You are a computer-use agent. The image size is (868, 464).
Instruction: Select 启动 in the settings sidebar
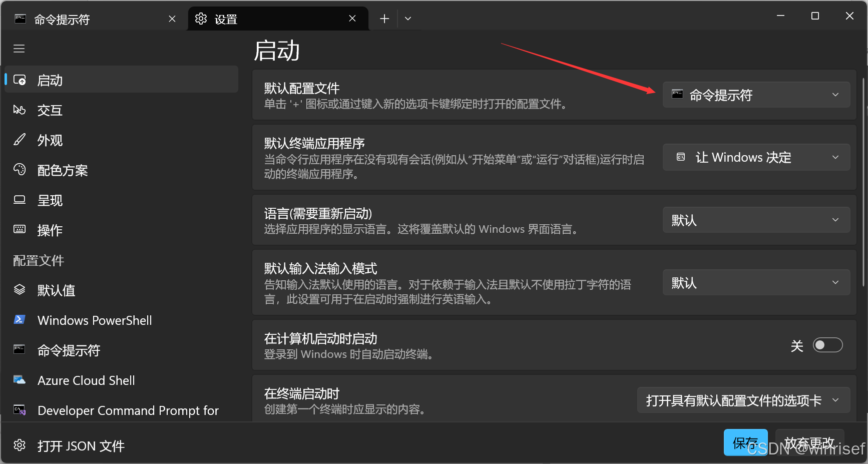(x=122, y=80)
